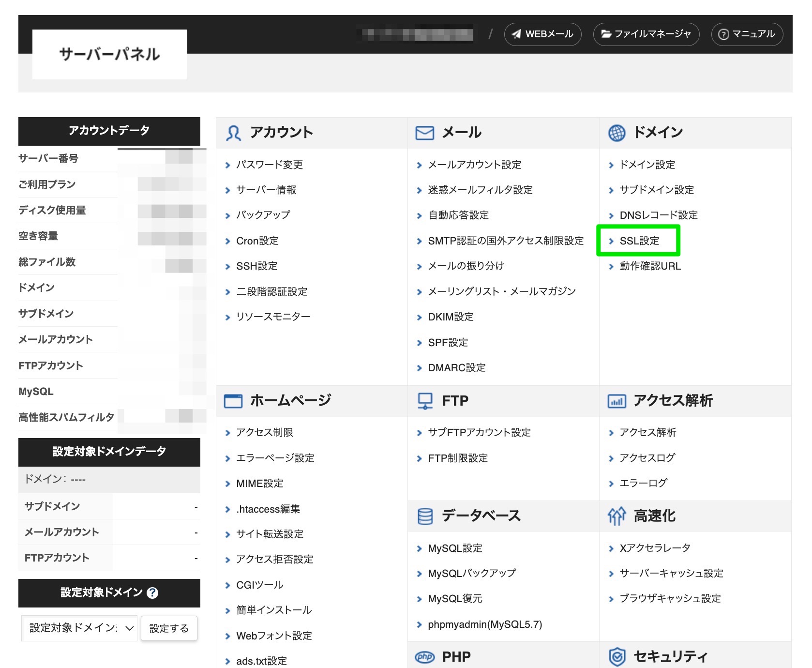Open Webフォント設定 link
The image size is (812, 668).
274,636
